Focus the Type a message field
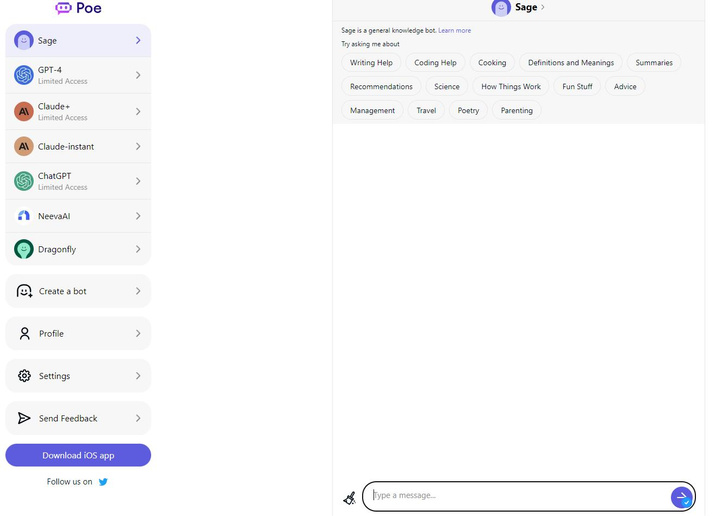Viewport: 728px width, 516px height. pyautogui.click(x=515, y=495)
